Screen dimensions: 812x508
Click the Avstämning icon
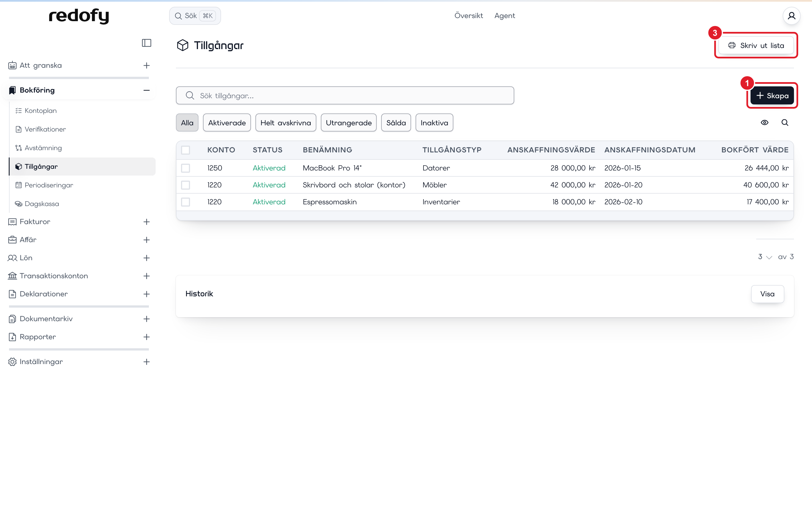(18, 148)
